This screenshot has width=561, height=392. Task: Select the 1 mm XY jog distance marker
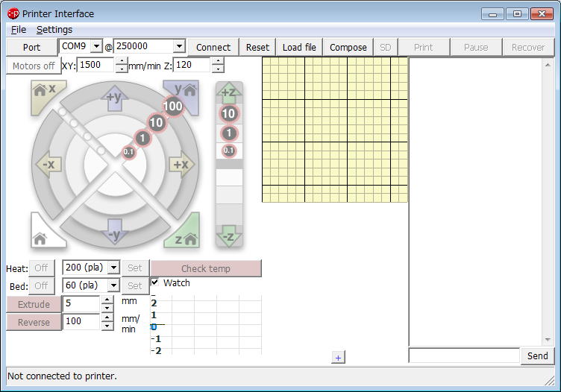click(x=142, y=138)
